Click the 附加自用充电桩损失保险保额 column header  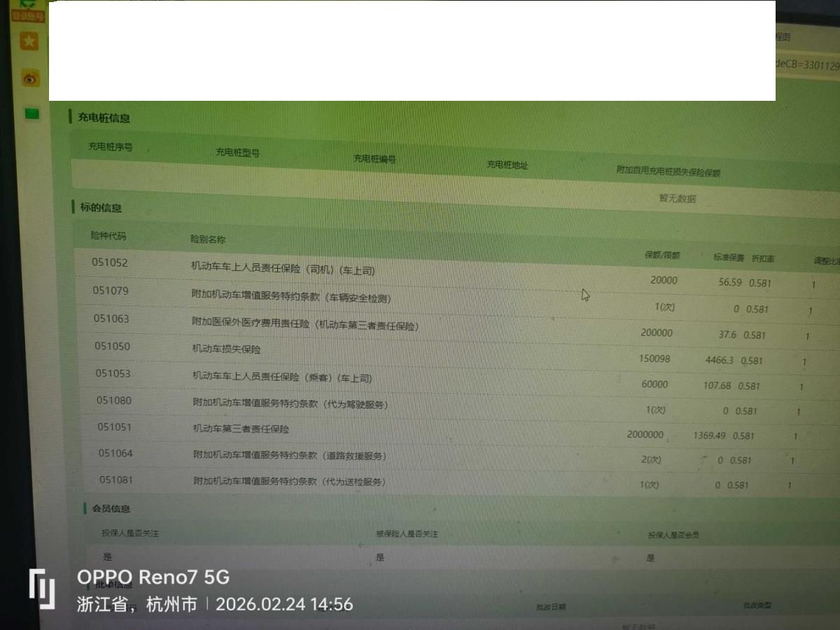pos(668,171)
